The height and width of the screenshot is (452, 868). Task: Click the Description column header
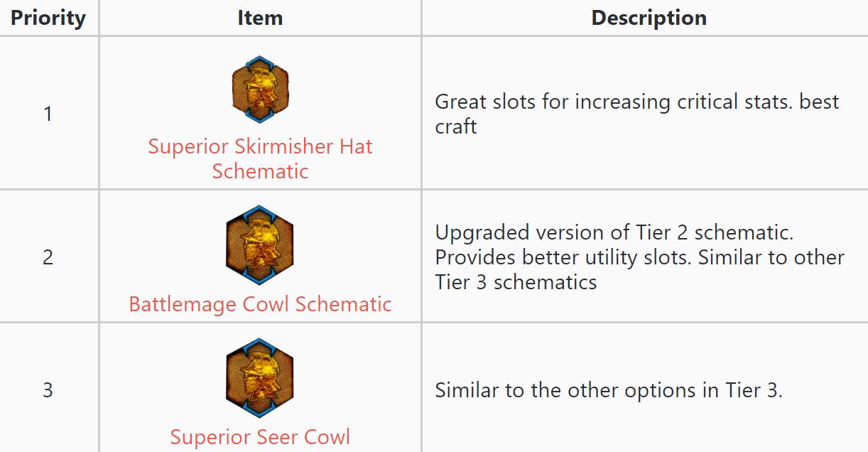pos(649,18)
